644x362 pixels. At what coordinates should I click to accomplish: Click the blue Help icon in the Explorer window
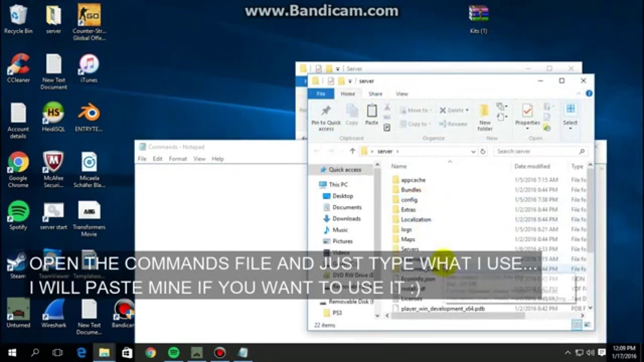[x=589, y=94]
